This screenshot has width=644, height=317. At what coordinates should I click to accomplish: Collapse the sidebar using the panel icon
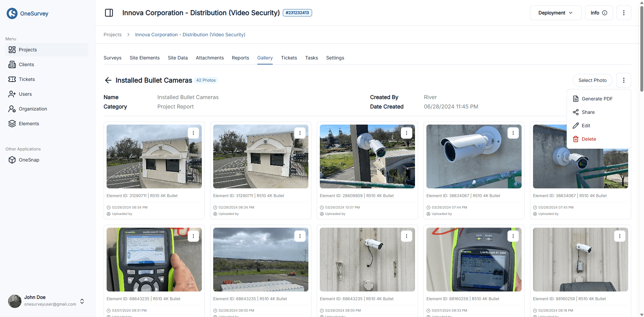tap(109, 12)
